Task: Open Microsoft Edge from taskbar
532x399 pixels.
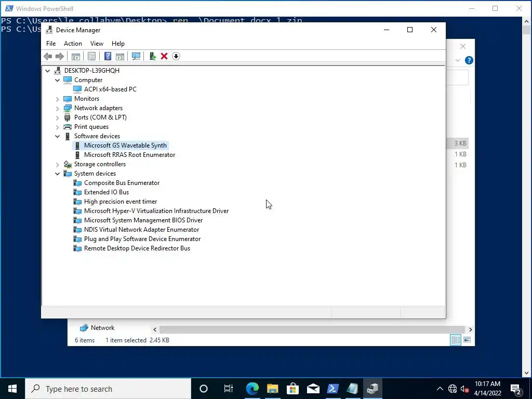Action: [x=252, y=389]
